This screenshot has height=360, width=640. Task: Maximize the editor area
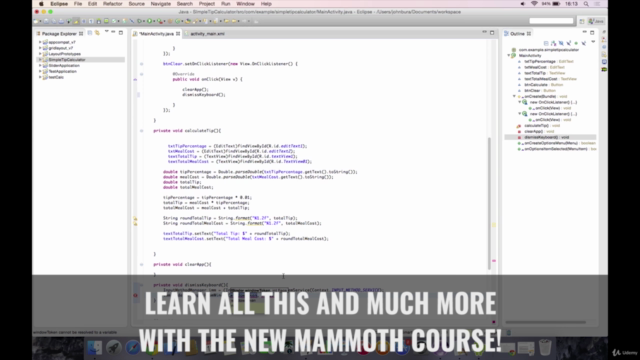tap(492, 33)
